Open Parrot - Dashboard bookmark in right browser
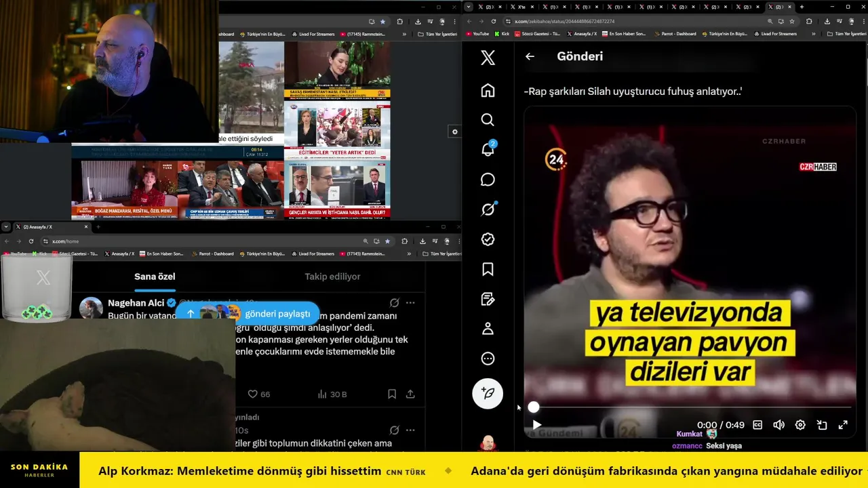The height and width of the screenshot is (488, 868). point(675,33)
